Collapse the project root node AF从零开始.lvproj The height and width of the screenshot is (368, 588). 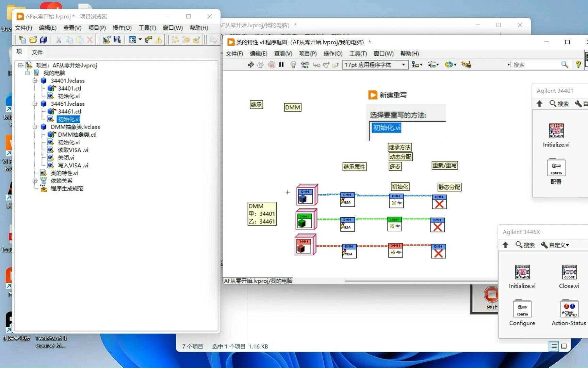(x=20, y=65)
